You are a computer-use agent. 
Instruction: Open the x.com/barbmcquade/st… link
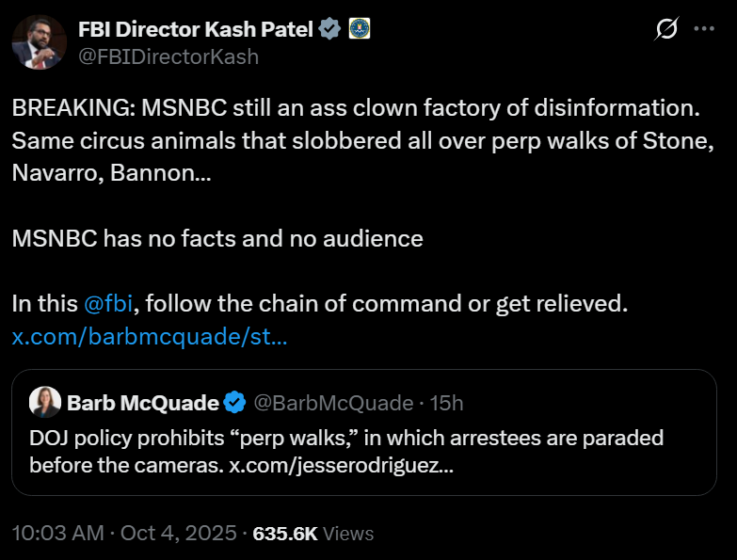[x=150, y=337]
